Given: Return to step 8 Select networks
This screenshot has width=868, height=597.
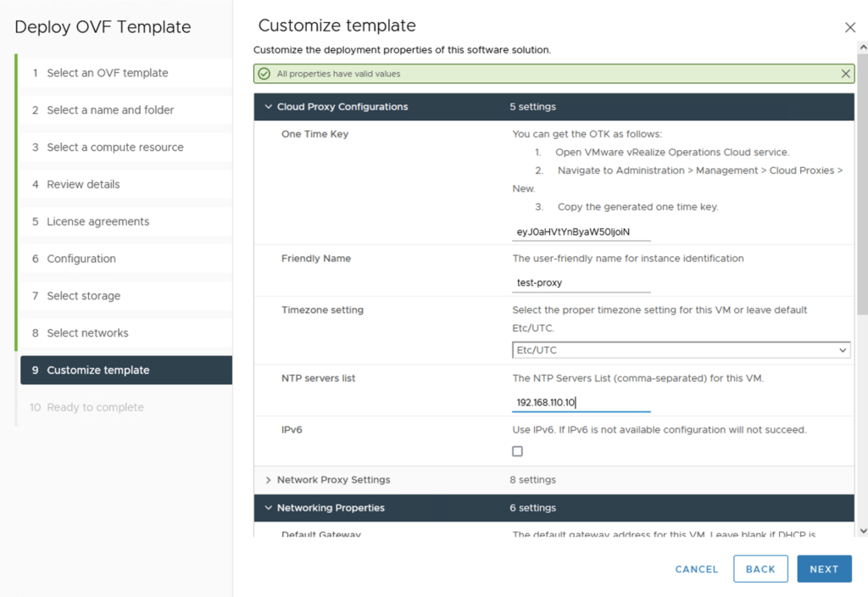Looking at the screenshot, I should 87,333.
